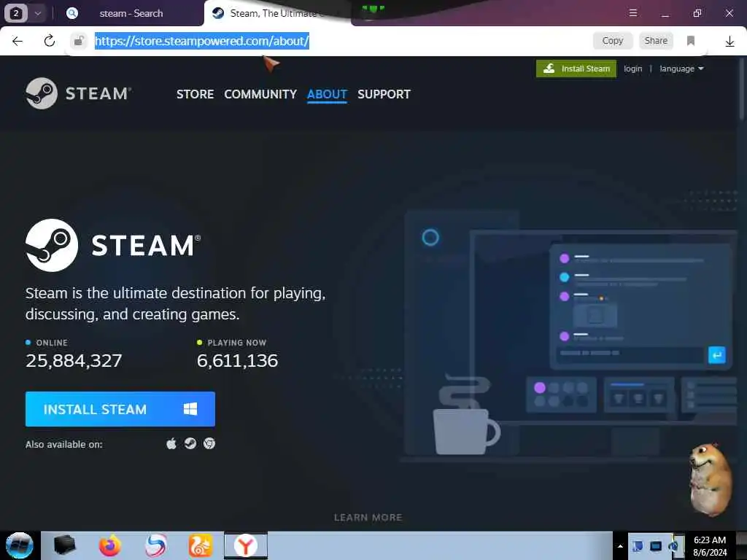Launch Firefox from the taskbar
The height and width of the screenshot is (560, 747).
coord(110,545)
